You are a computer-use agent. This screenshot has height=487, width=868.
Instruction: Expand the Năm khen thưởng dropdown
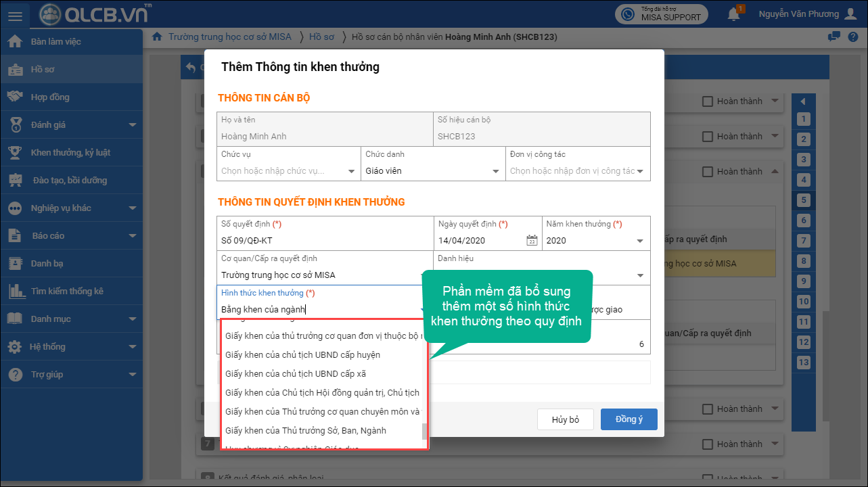(640, 241)
